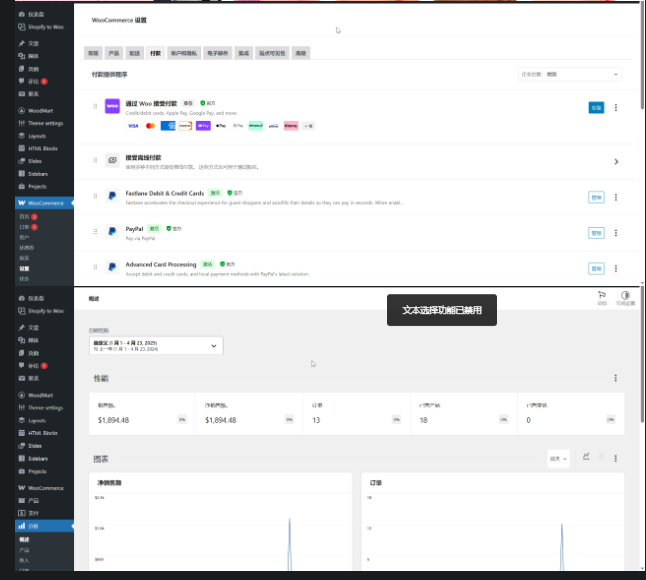Open activity flag icon on analytics page
This screenshot has height=580, width=646.
pos(602,297)
